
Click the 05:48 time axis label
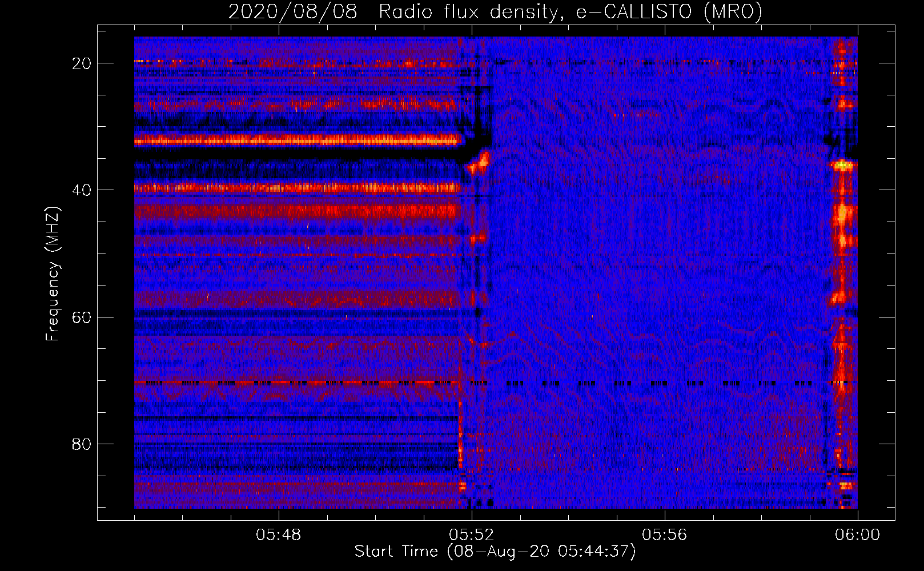click(278, 535)
